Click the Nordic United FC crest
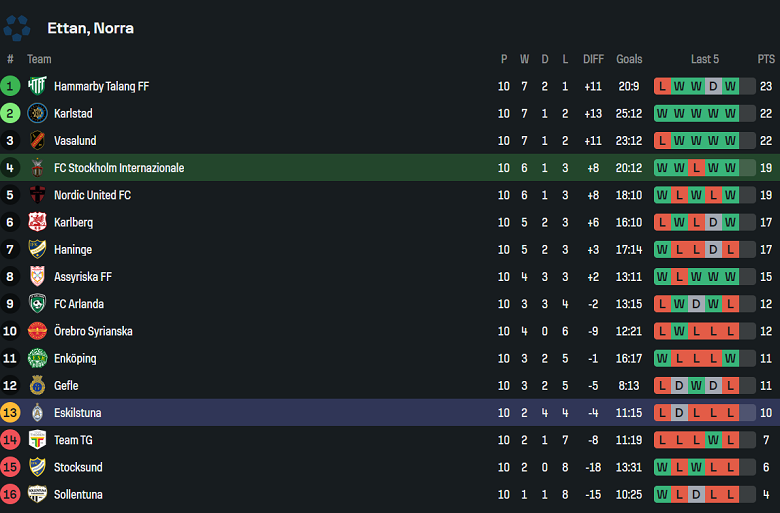The height and width of the screenshot is (513, 780). [37, 195]
